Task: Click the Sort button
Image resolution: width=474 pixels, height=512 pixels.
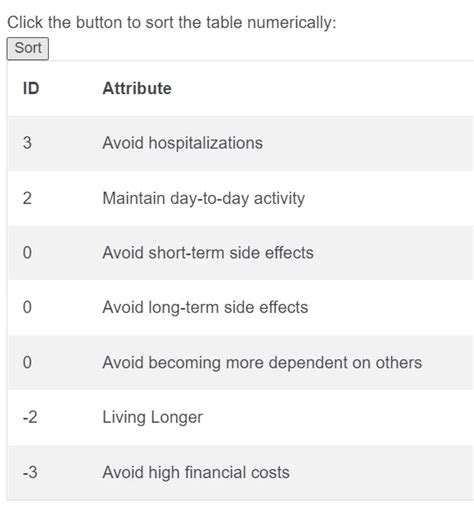Action: pyautogui.click(x=28, y=49)
